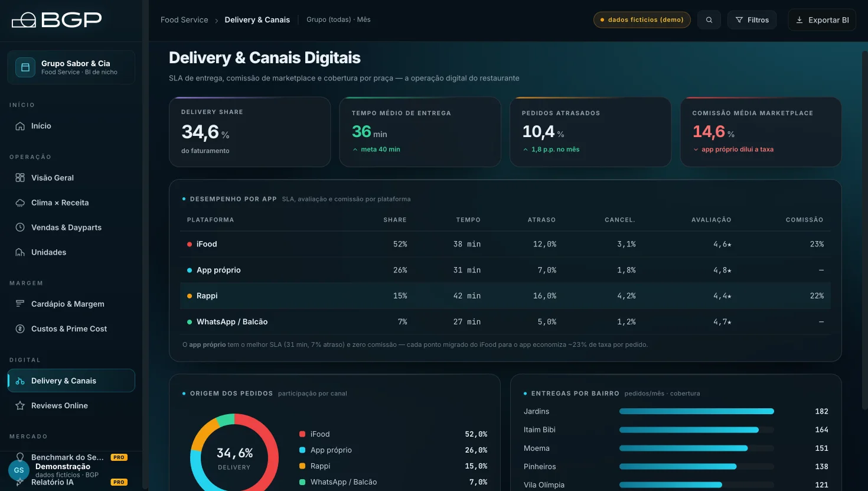Screen dimensions: 868x491
Task: Click the PRO badge next to Relatório IA
Action: click(119, 482)
